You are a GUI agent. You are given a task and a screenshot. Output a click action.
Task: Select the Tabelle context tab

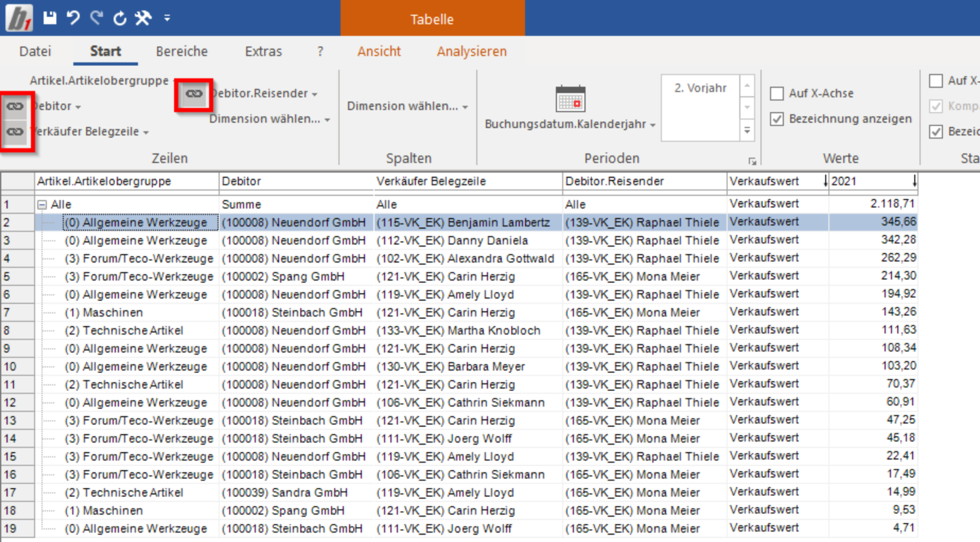click(432, 19)
